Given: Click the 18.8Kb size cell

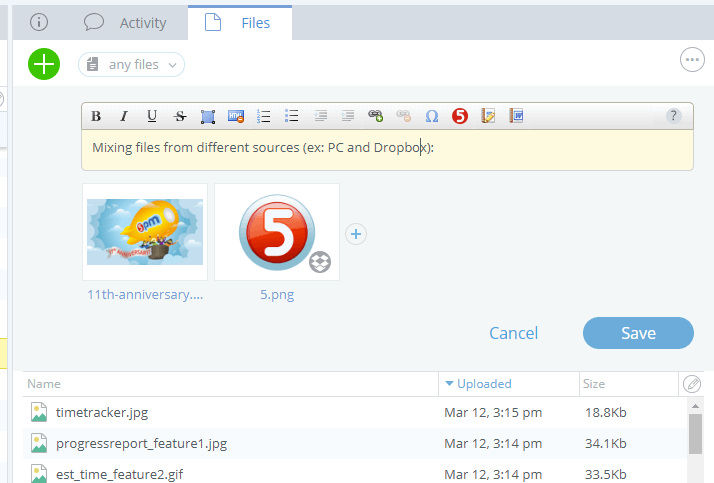Looking at the screenshot, I should 606,412.
